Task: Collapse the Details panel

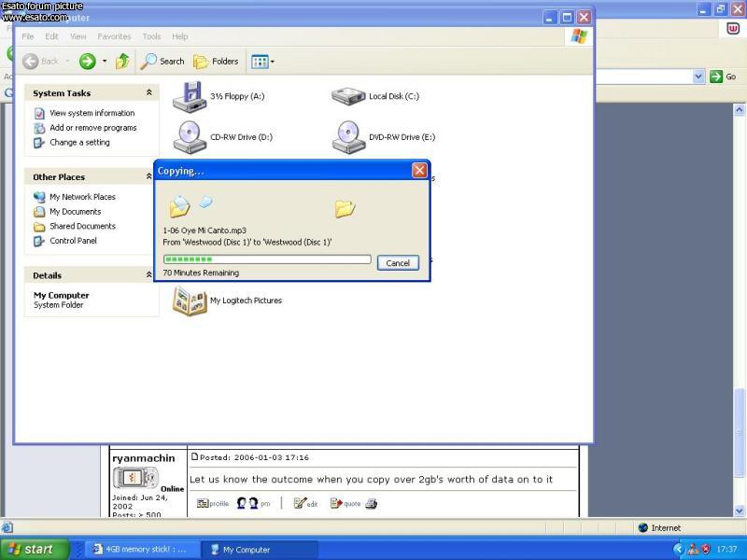Action: (x=148, y=275)
